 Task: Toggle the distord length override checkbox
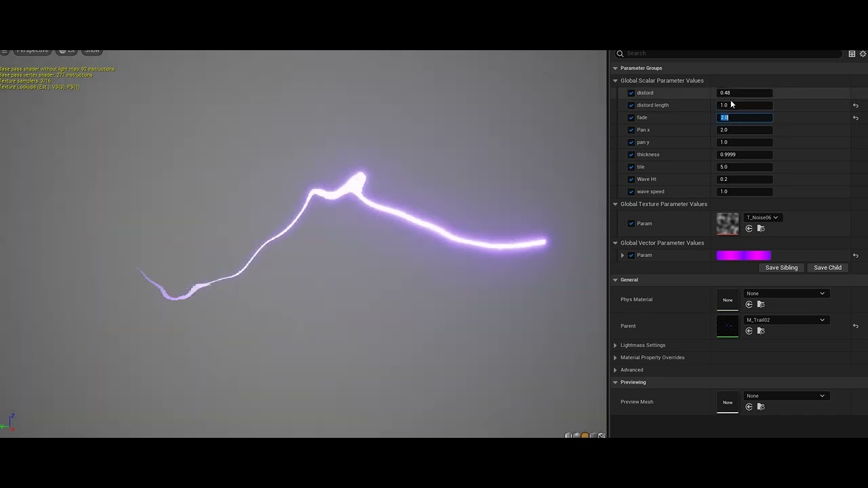631,105
